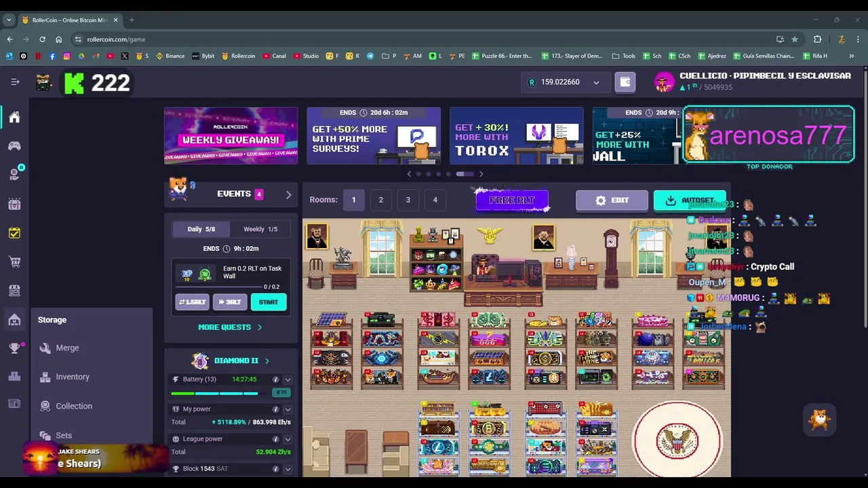
Task: Click the Battery info icon
Action: 275,380
